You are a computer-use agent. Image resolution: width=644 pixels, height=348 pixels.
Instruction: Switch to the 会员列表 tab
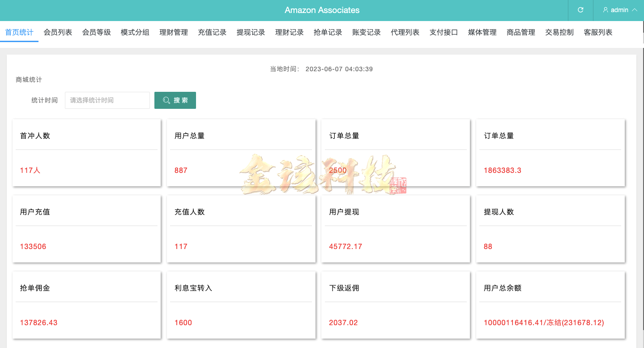click(x=57, y=32)
